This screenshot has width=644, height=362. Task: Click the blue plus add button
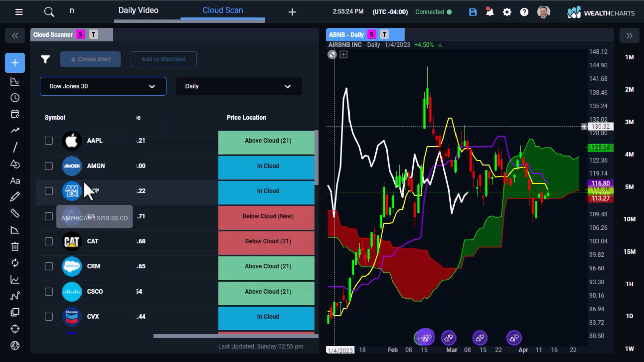[x=15, y=63]
